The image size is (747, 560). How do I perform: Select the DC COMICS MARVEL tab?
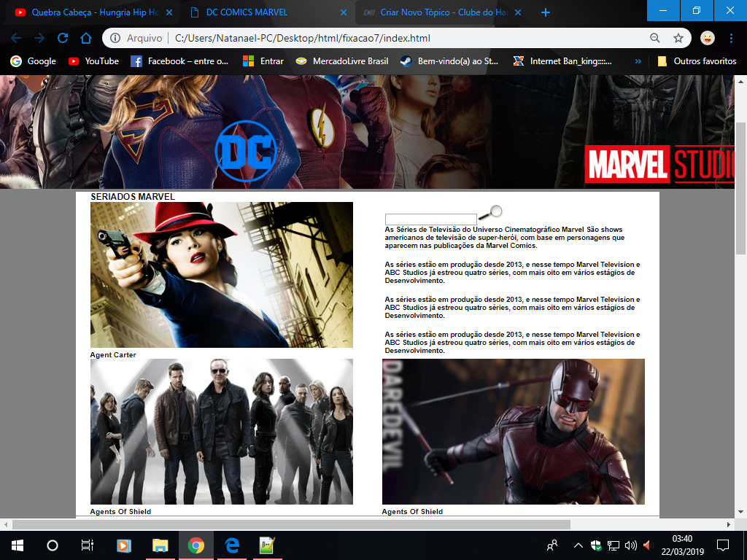click(267, 12)
